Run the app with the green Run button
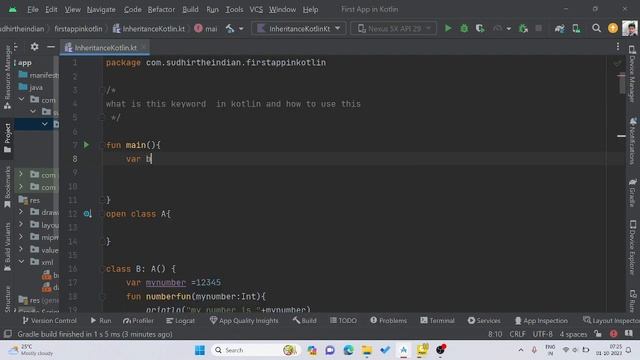Image resolution: width=640 pixels, height=360 pixels. coord(448,28)
